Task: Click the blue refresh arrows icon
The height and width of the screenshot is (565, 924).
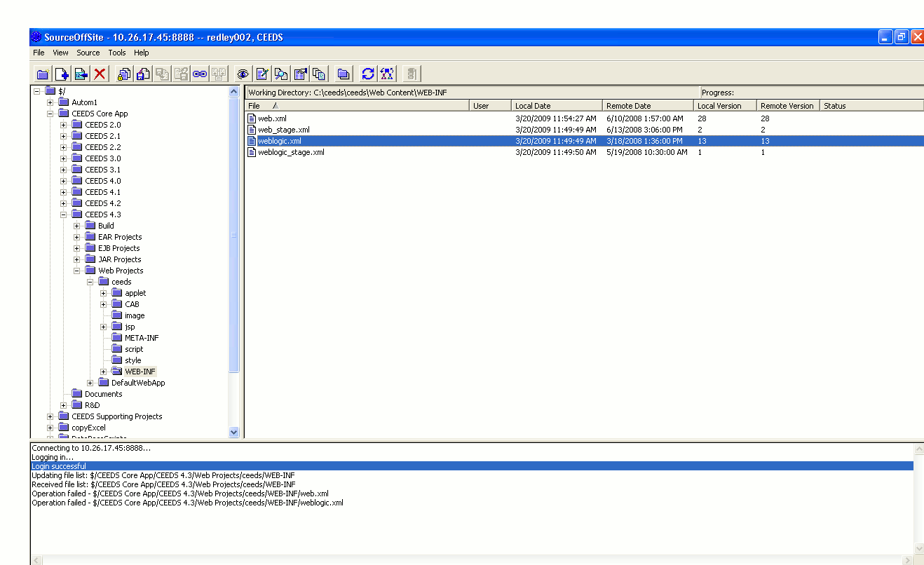Action: pos(367,74)
